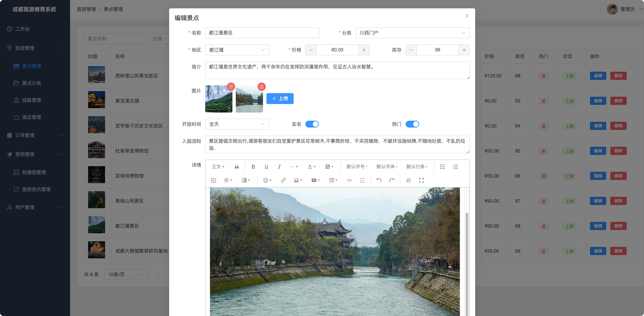Toggle italic text in editor

click(279, 167)
